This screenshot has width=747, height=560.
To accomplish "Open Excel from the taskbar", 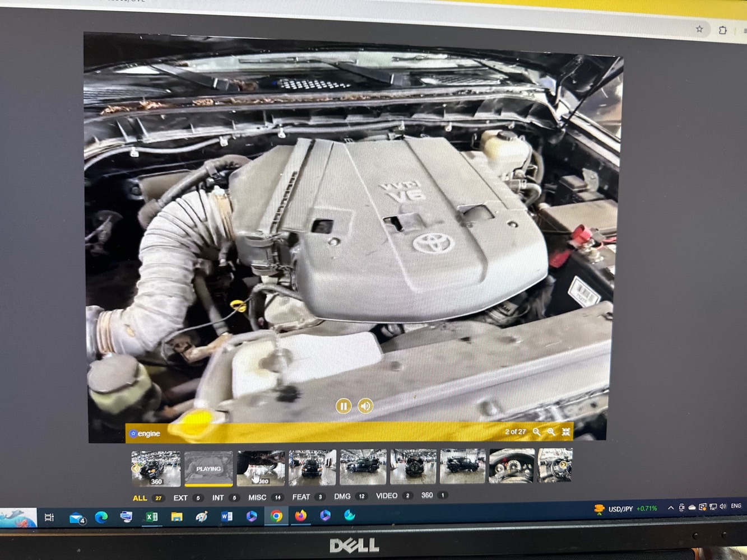I will 151,517.
